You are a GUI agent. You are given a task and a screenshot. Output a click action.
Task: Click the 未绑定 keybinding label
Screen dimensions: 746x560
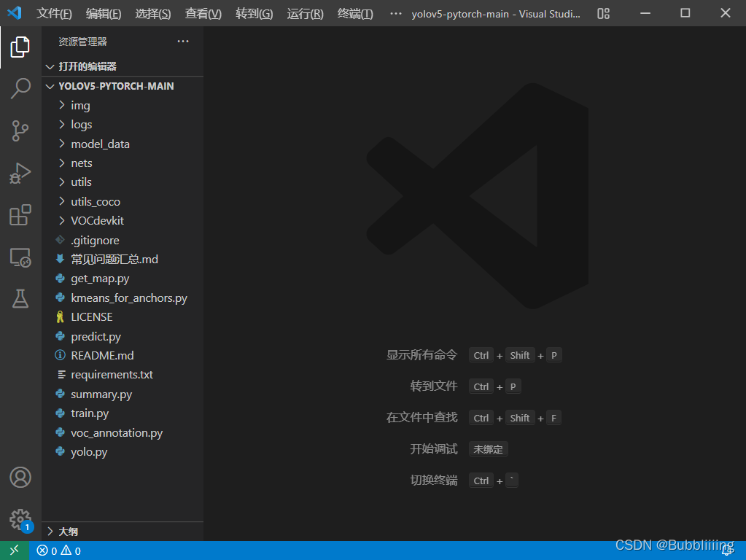tap(488, 449)
